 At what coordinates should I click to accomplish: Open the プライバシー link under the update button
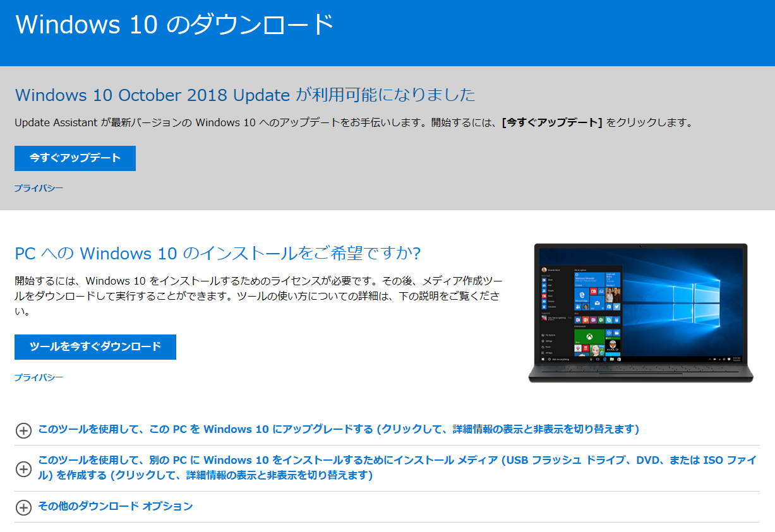(39, 188)
